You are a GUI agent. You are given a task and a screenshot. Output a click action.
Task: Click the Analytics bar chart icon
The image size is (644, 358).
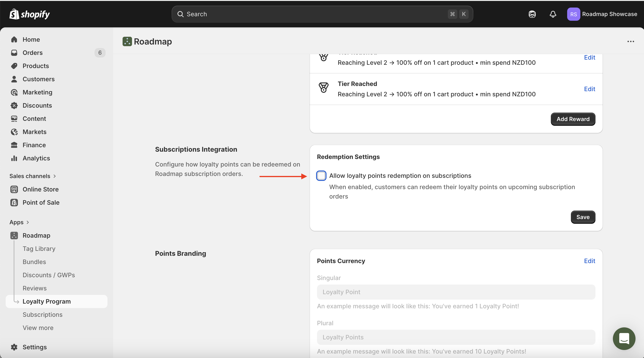14,158
